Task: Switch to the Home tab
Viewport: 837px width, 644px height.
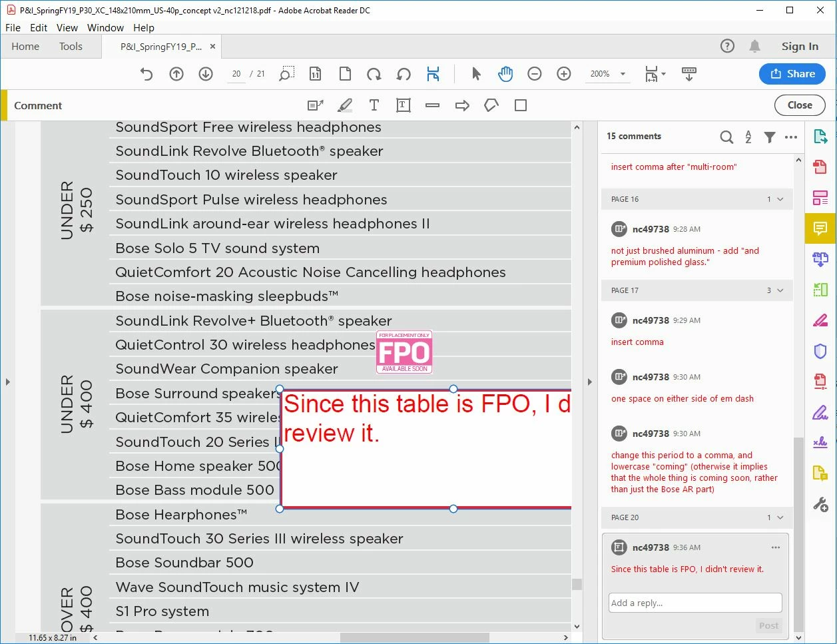Action: click(25, 46)
